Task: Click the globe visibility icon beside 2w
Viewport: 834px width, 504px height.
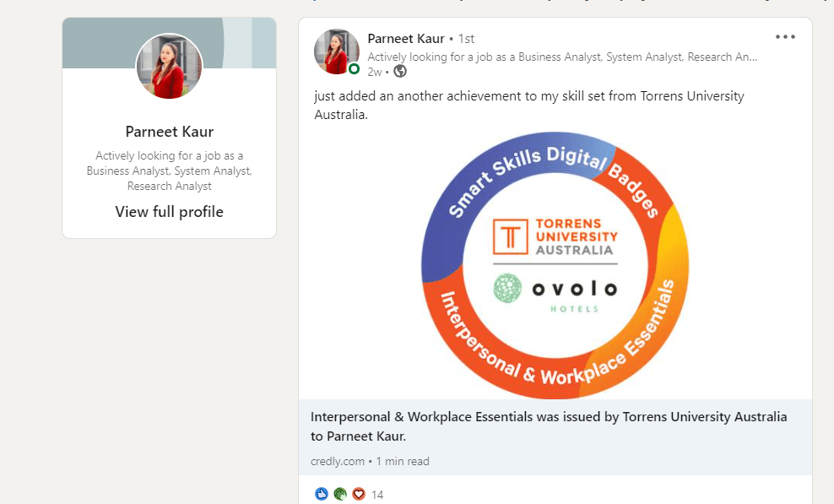Action: tap(400, 71)
